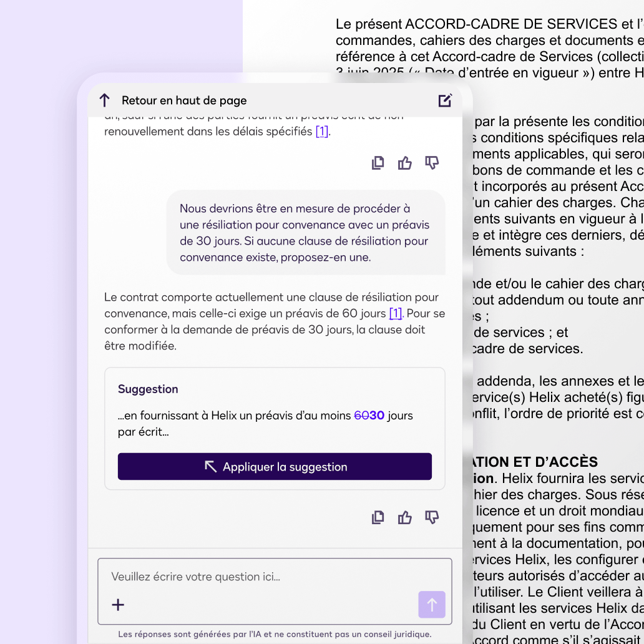The image size is (644, 644).
Task: Open a new chat via the compose icon
Action: click(444, 100)
